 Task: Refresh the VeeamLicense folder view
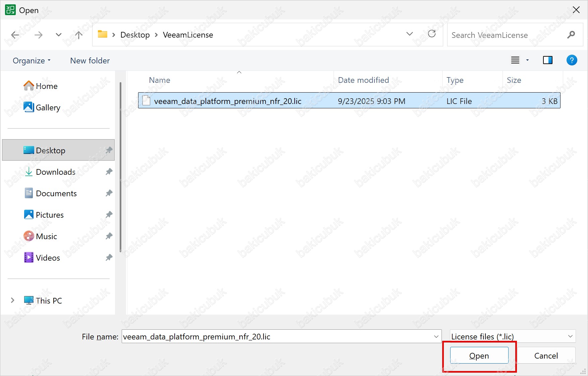point(432,34)
